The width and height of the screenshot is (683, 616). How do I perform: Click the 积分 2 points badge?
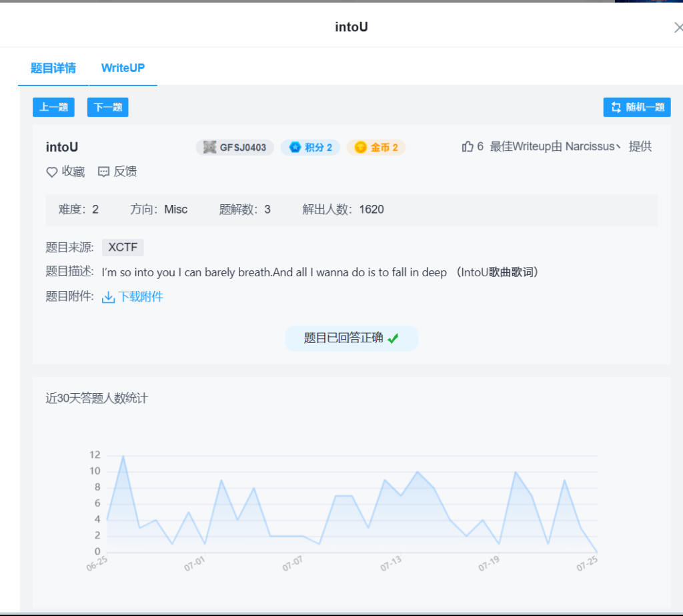311,147
